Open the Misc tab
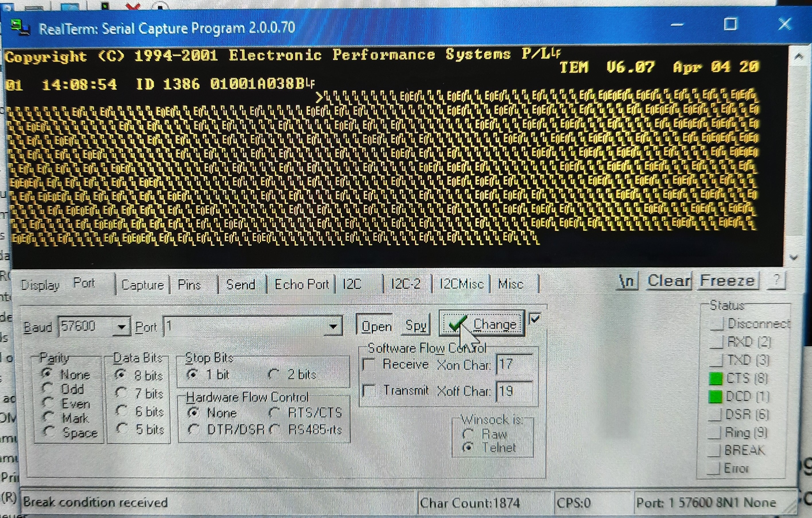The height and width of the screenshot is (518, 812). pyautogui.click(x=510, y=284)
